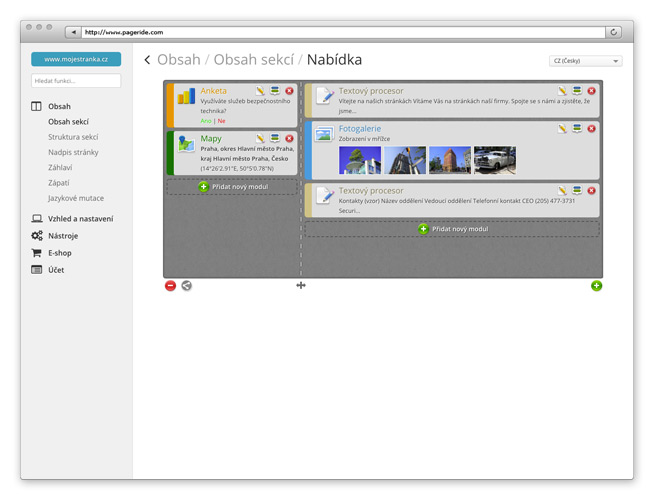Select the vintage car gallery thumbnail

pos(495,160)
